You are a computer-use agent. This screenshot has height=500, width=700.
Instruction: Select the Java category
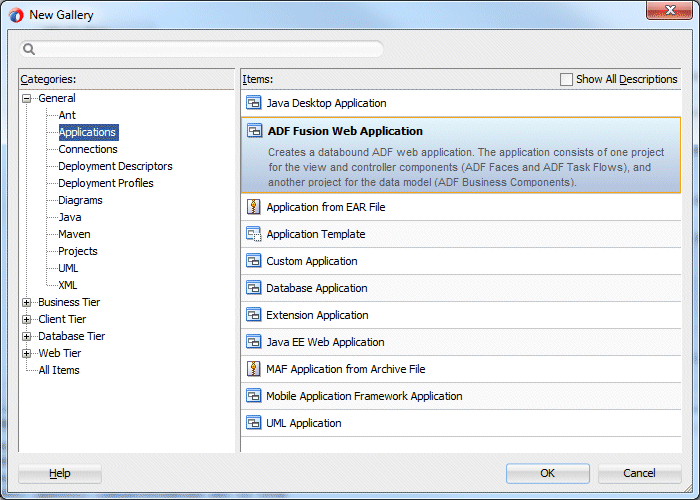click(x=70, y=217)
